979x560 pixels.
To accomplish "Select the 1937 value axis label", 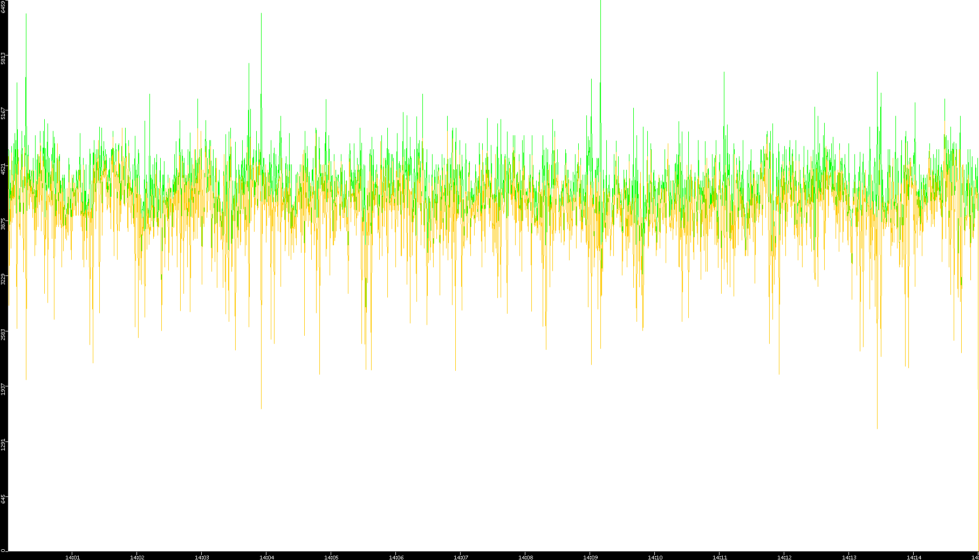I will click(x=3, y=389).
